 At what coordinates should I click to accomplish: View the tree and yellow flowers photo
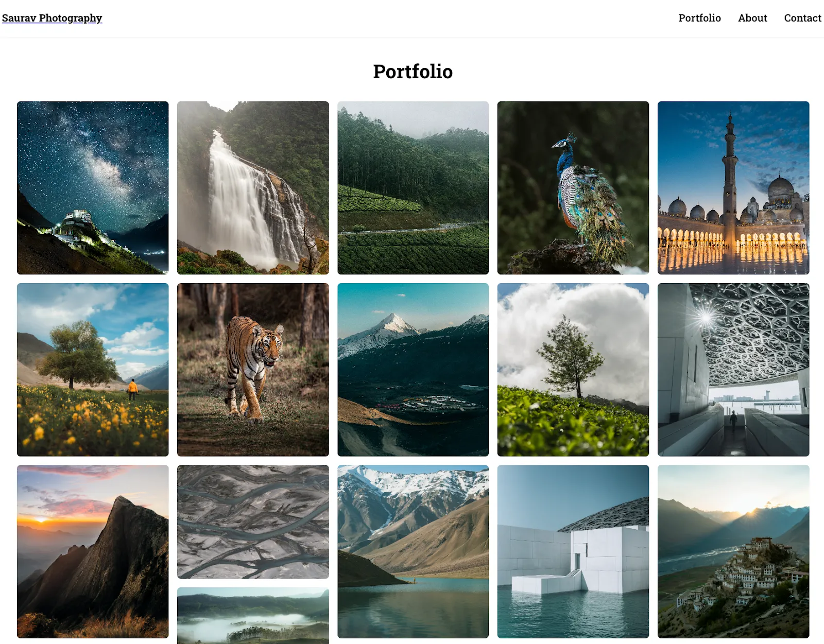coord(93,370)
